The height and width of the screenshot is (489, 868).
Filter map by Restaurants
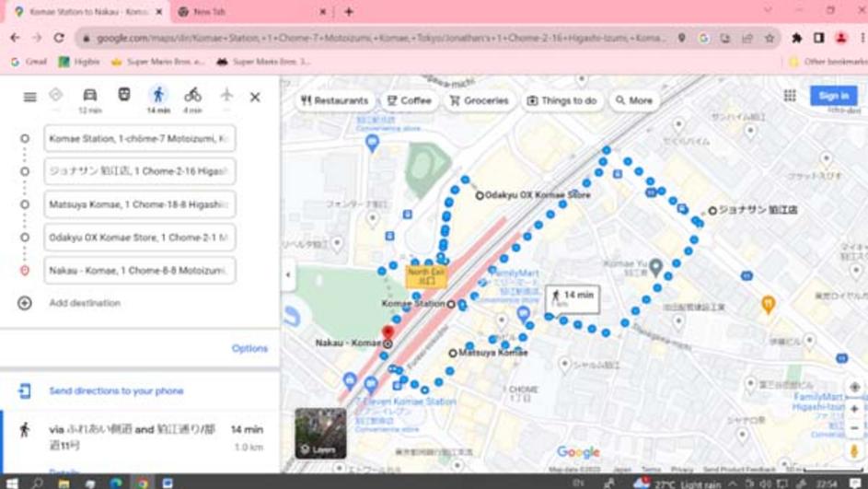pyautogui.click(x=334, y=100)
